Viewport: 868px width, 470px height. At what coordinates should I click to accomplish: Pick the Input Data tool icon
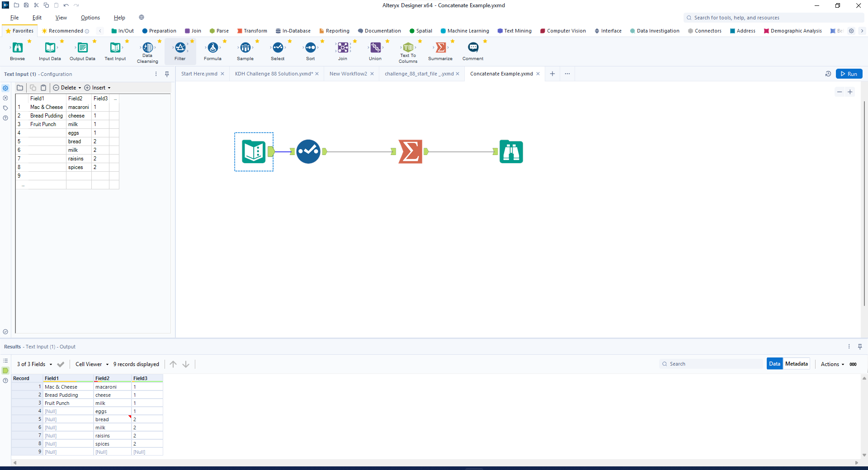pos(50,47)
